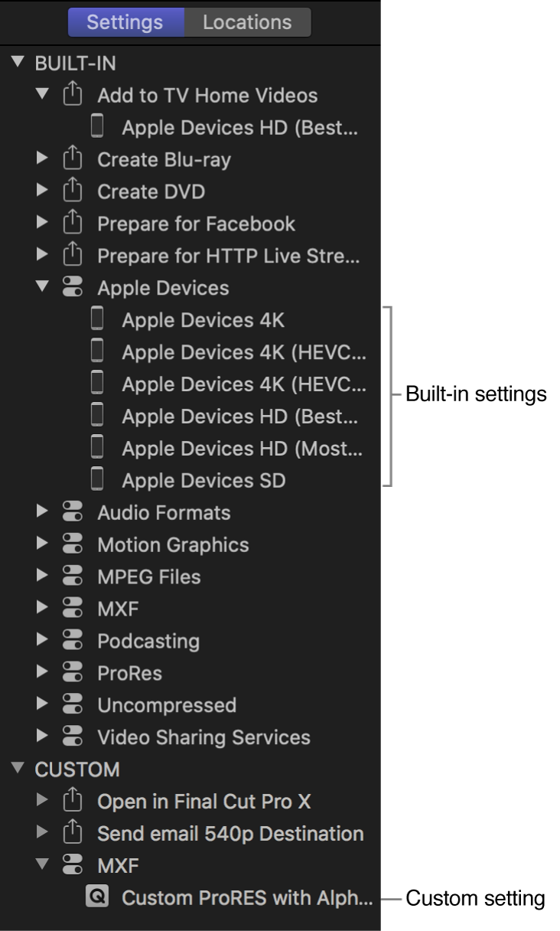Collapse the Apple Devices group

click(42, 288)
